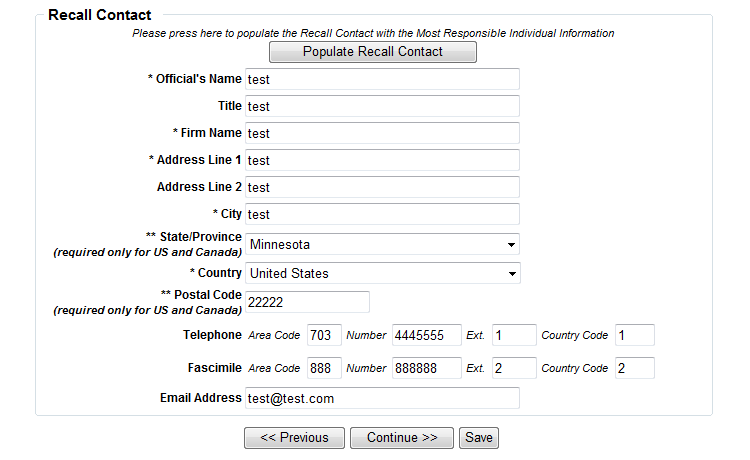750x460 pixels.
Task: Expand the Country dropdown showing United States
Action: coord(382,273)
